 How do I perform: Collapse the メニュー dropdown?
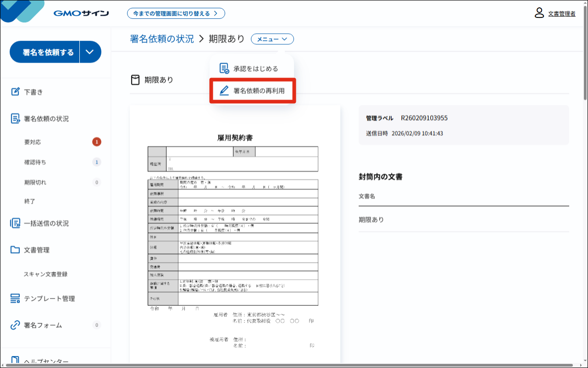[x=272, y=39]
